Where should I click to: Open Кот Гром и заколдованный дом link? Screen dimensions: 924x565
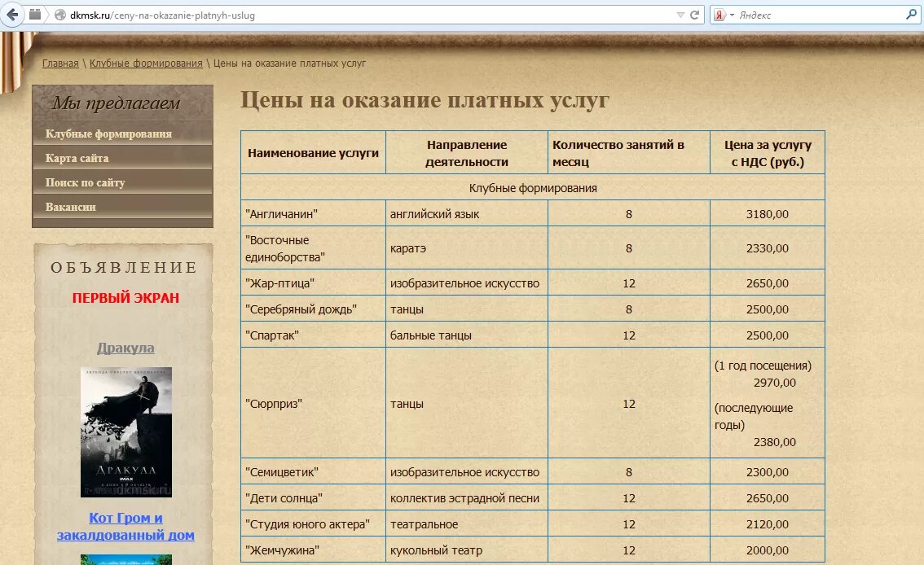point(125,526)
